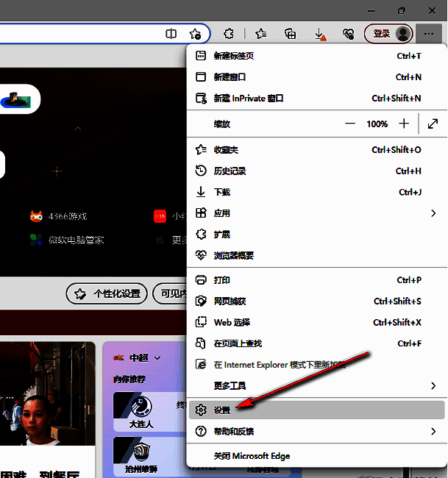Click the 个性化设置 button on the page

click(x=107, y=293)
